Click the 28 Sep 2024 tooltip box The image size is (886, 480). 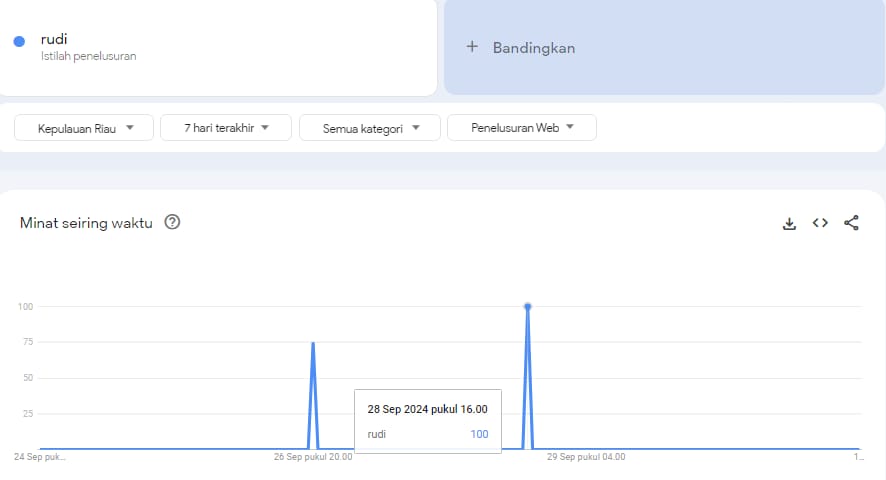[428, 421]
